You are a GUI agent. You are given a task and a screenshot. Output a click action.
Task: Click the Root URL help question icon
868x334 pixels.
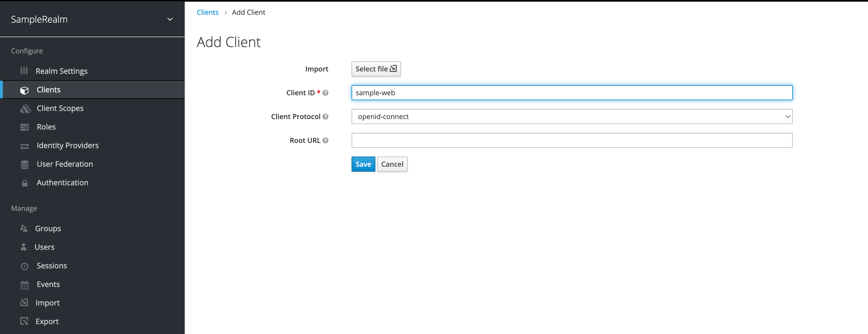pos(325,141)
